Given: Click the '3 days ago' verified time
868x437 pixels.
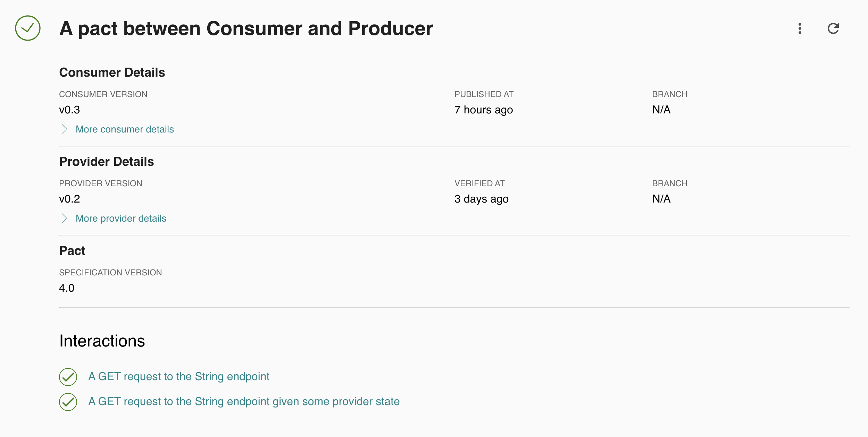Looking at the screenshot, I should click(x=482, y=199).
